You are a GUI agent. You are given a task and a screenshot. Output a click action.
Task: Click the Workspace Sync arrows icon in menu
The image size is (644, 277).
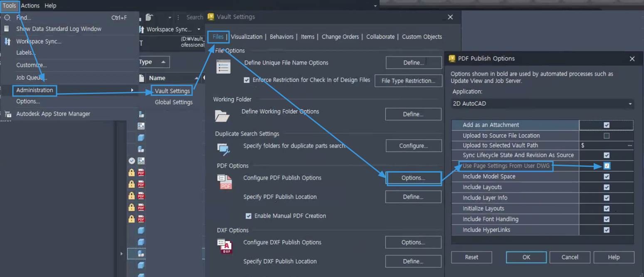(7, 41)
